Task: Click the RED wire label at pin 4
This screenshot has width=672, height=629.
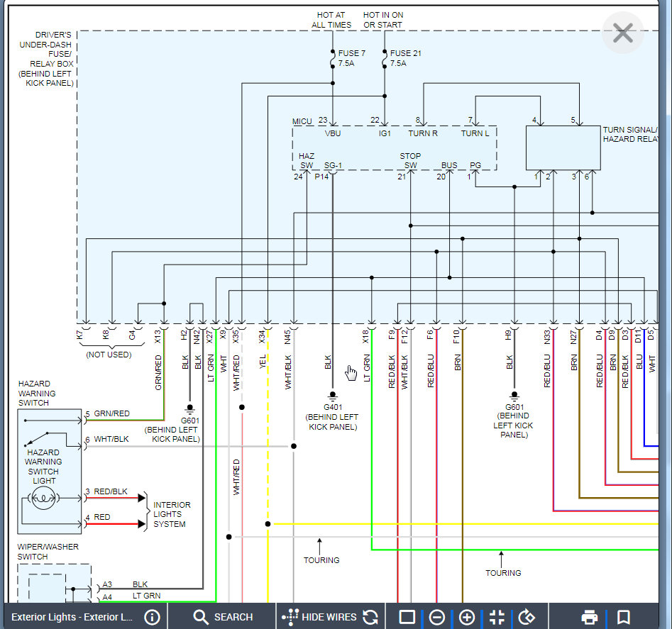Action: click(102, 517)
